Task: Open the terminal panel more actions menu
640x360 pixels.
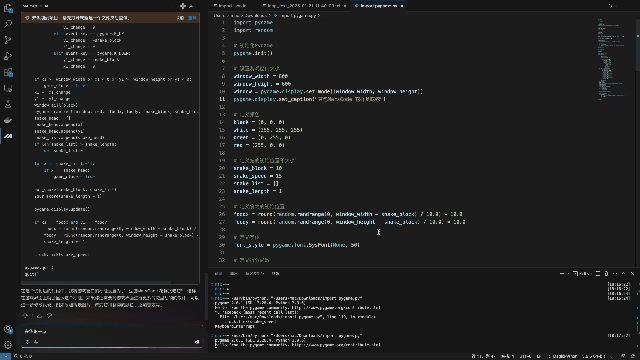Action: pyautogui.click(x=615, y=273)
